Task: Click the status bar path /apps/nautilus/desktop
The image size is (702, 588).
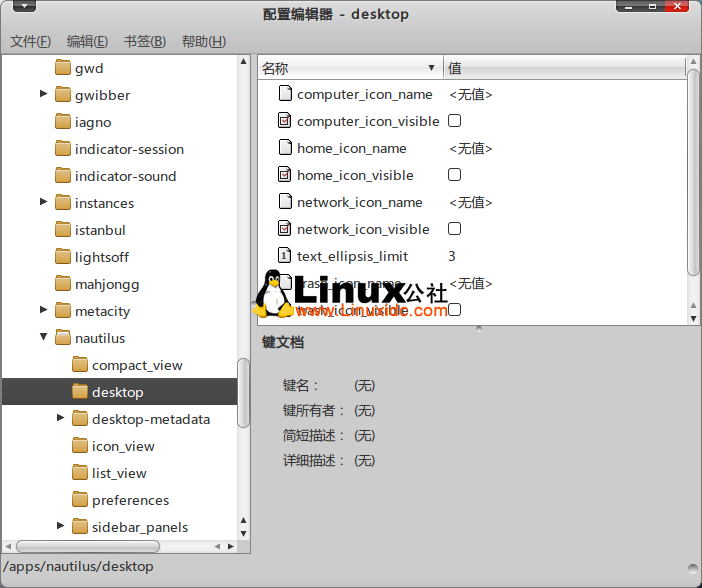Action: coord(78,567)
